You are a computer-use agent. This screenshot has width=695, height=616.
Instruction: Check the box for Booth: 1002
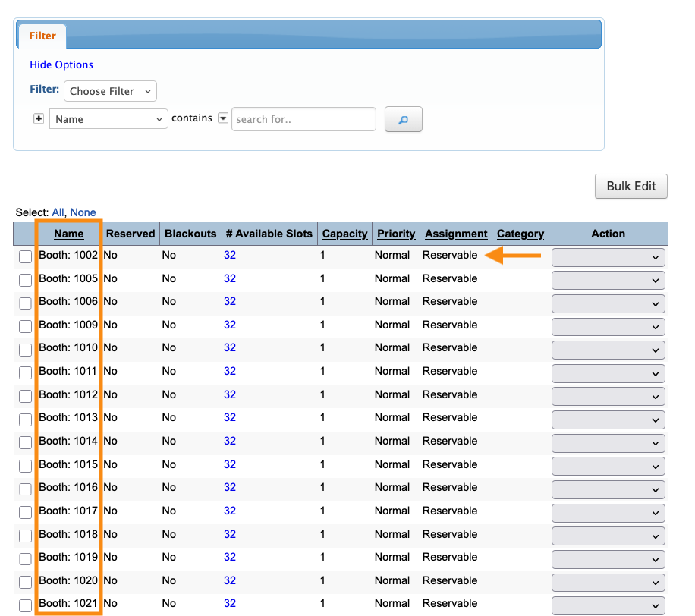coord(26,257)
